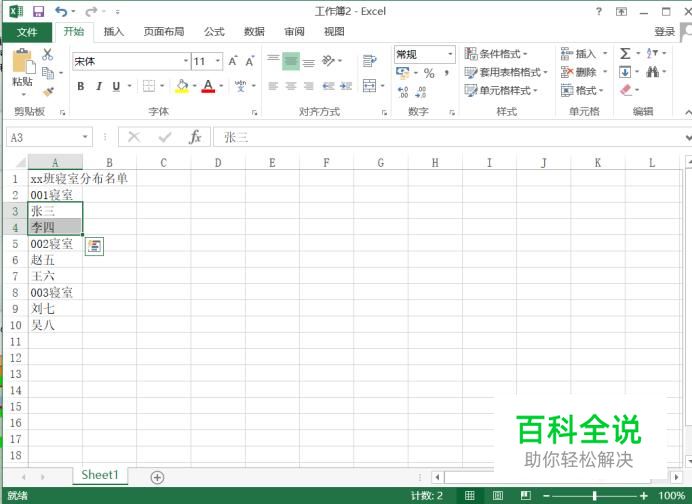This screenshot has width=692, height=504.
Task: Click the insert function fx icon
Action: click(195, 137)
